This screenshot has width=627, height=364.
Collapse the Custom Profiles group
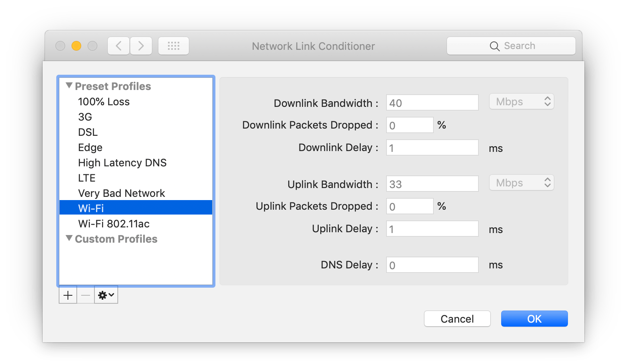(69, 239)
